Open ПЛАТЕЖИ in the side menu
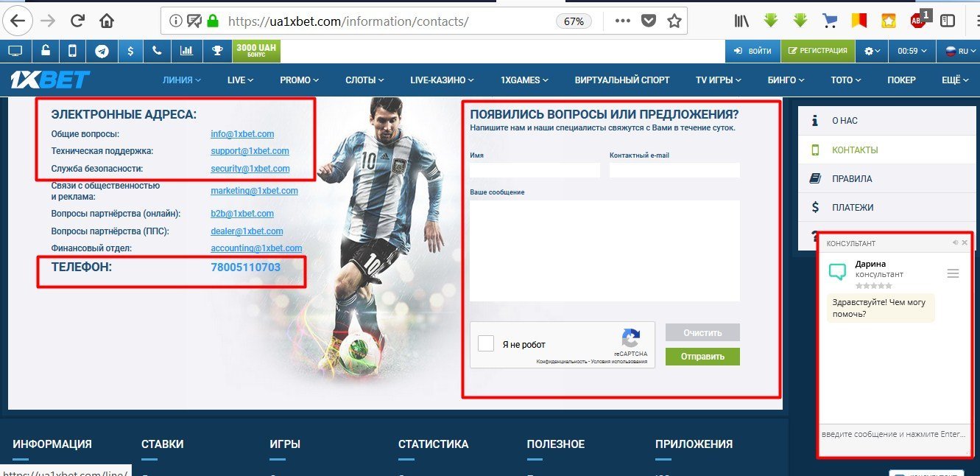This screenshot has width=980, height=476. (886, 207)
